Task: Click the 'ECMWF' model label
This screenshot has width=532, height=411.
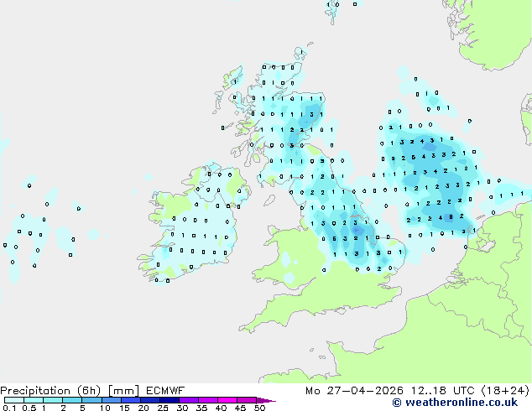Action: (165, 391)
